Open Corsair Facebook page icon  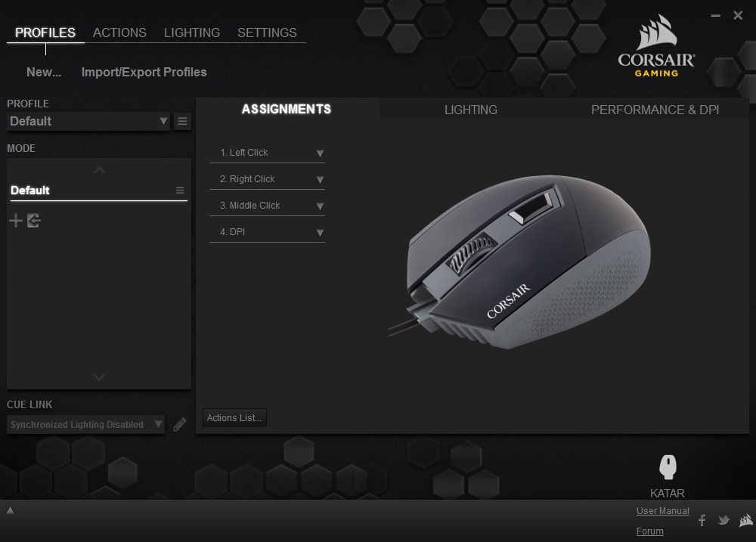click(702, 520)
